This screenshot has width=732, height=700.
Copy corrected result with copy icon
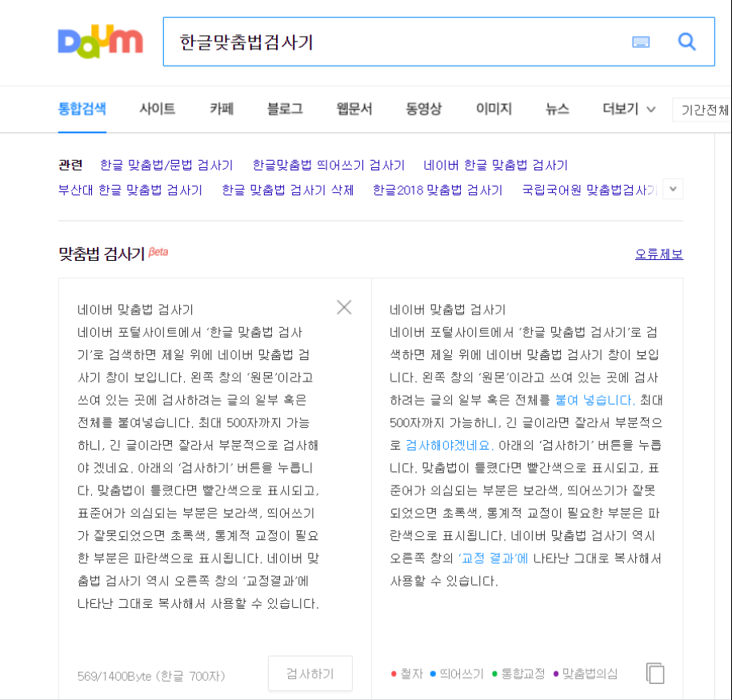(x=655, y=673)
